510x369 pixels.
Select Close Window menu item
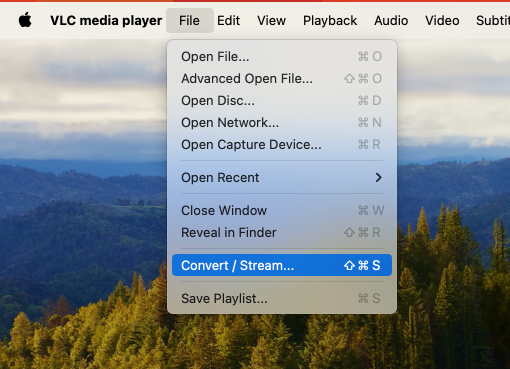click(282, 211)
